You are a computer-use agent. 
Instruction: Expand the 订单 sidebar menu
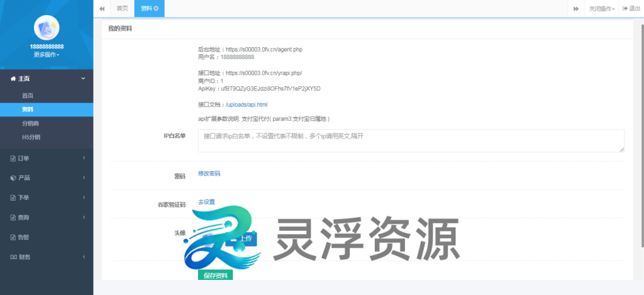tap(47, 158)
